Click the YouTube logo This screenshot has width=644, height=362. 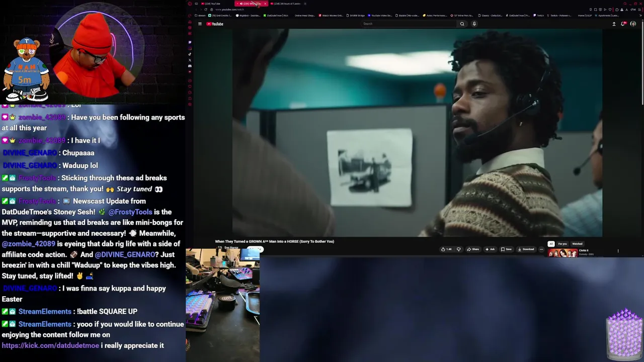215,24
